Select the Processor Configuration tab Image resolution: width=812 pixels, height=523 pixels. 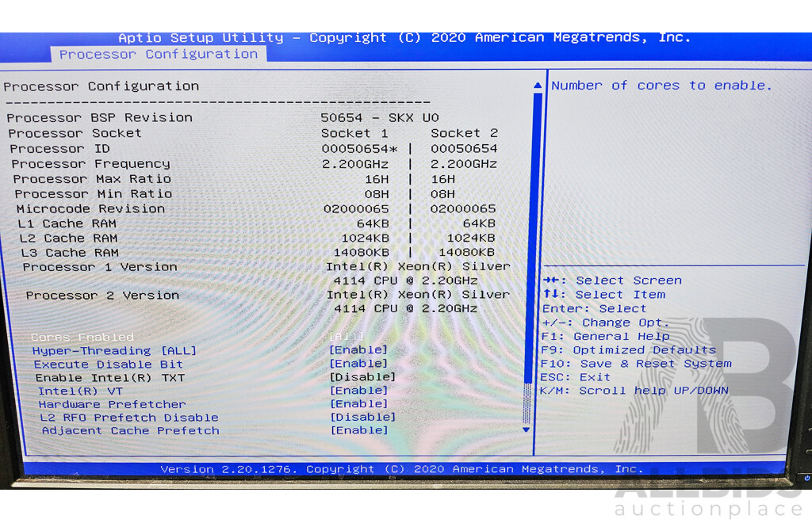pyautogui.click(x=159, y=54)
